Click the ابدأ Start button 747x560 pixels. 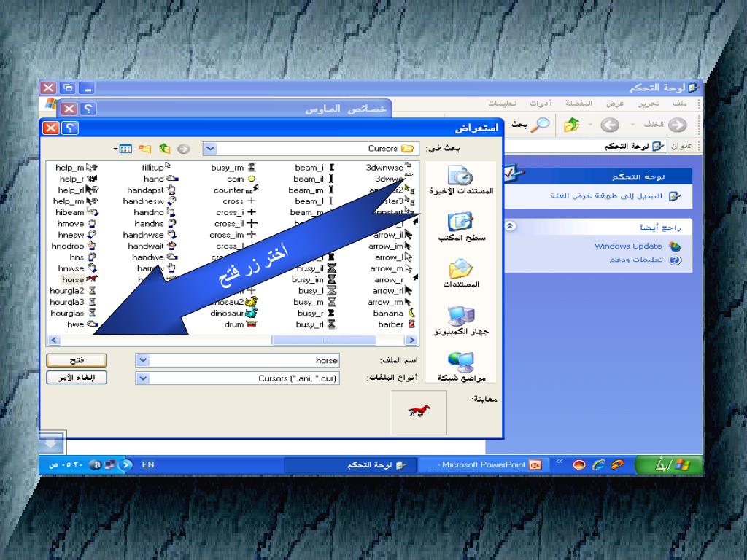(x=668, y=464)
